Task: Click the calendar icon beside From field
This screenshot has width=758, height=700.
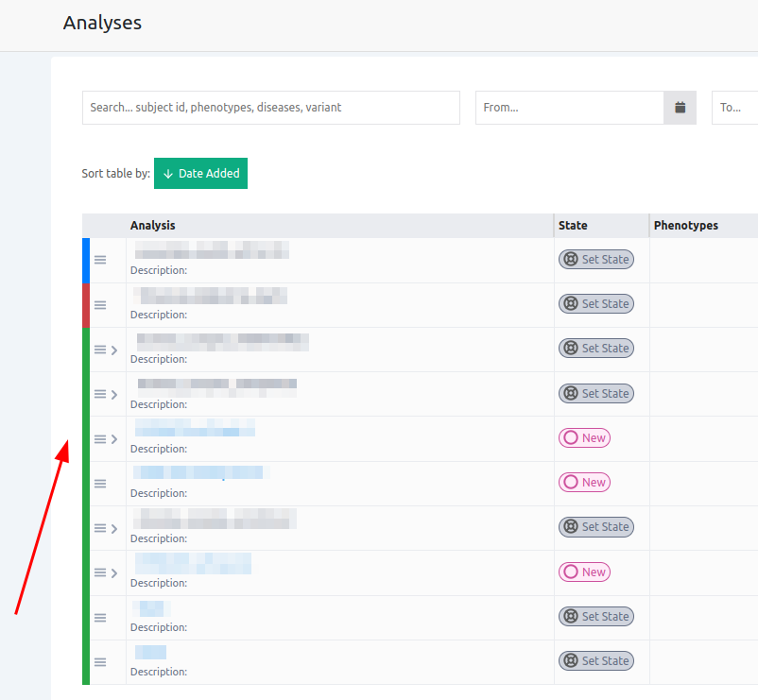Action: [x=680, y=108]
